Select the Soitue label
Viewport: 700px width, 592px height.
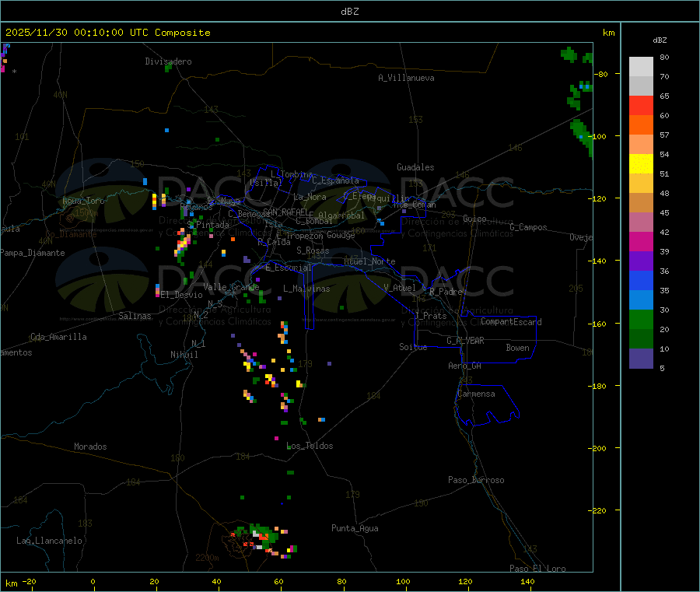point(413,347)
